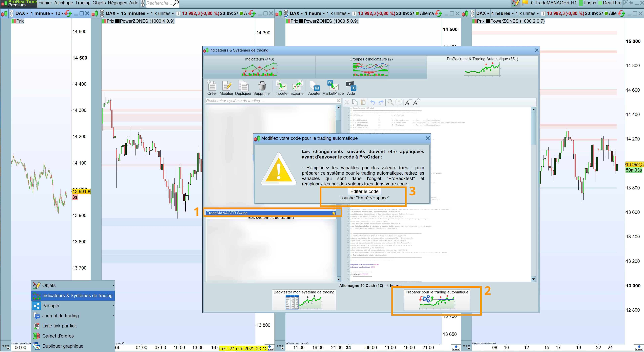Select Carnet d'ordres menu entry
Image resolution: width=644 pixels, height=352 pixels.
click(x=73, y=336)
